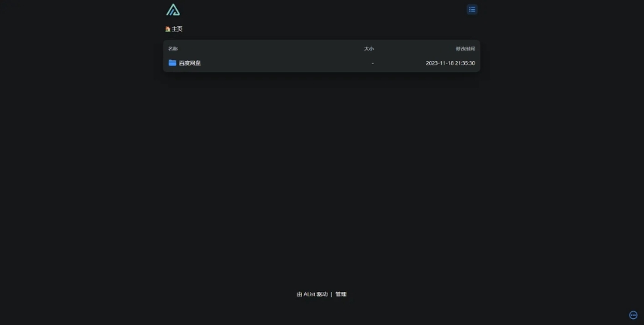Click the AList triangle logo
Viewport: 644px width, 325px height.
pyautogui.click(x=173, y=10)
